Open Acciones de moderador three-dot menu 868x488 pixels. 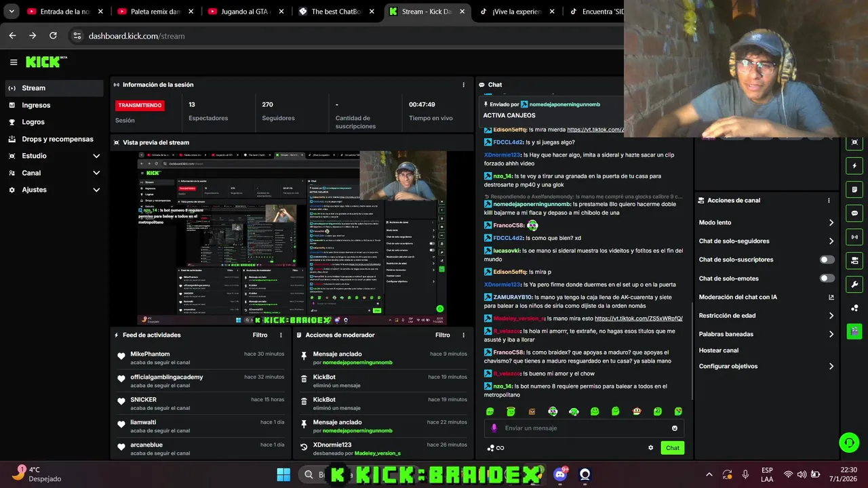pos(464,335)
